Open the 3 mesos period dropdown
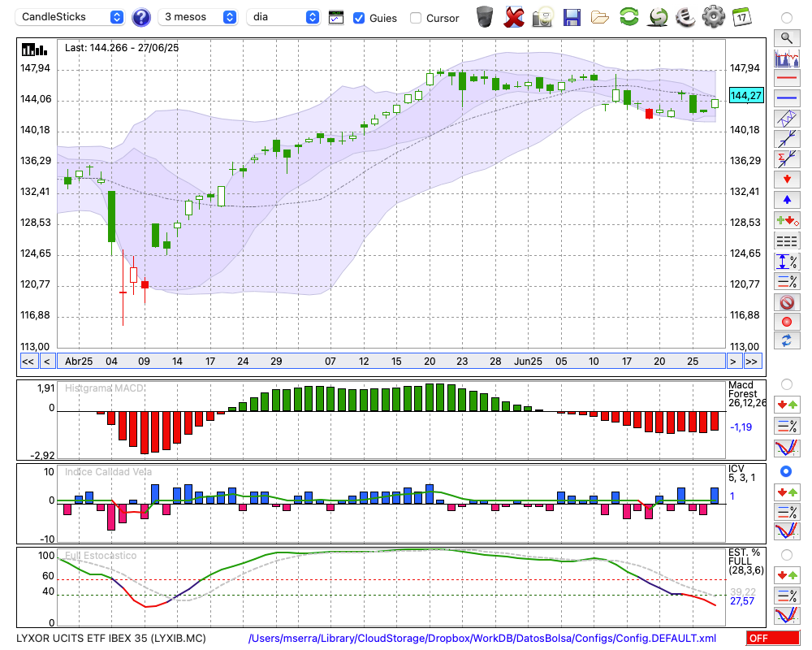 197,17
